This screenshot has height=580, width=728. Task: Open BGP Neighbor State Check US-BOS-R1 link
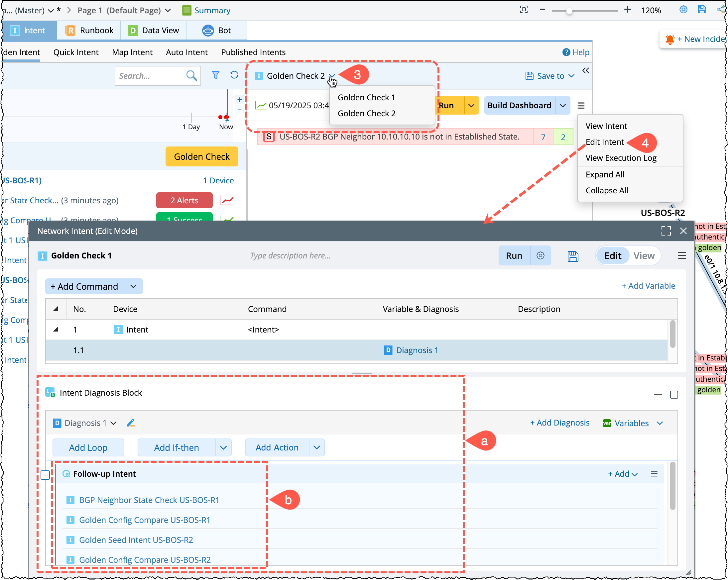click(149, 500)
